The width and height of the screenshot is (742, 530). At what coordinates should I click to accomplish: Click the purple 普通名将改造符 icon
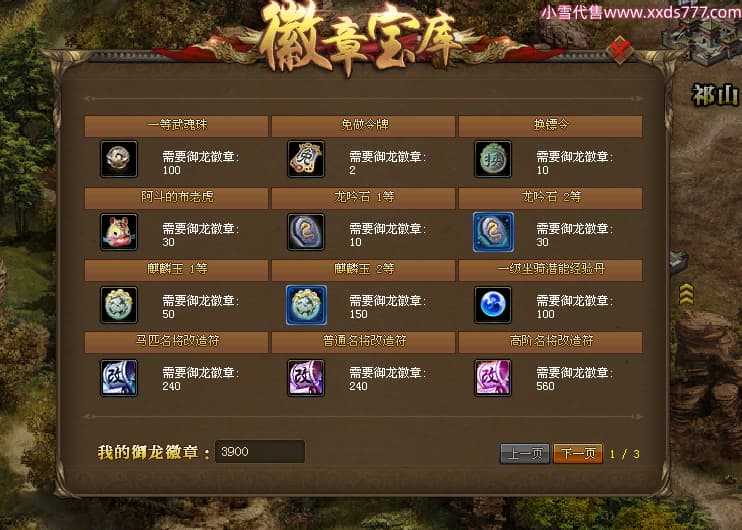(306, 378)
